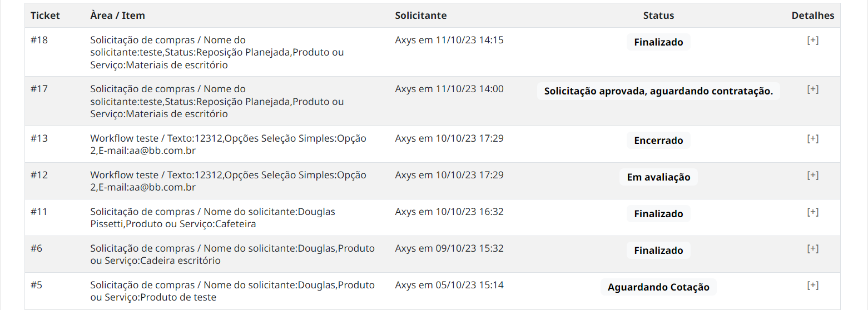Select the 'Solicitação aprovada, aguardando contratação' status badge
The image size is (868, 310).
658,91
